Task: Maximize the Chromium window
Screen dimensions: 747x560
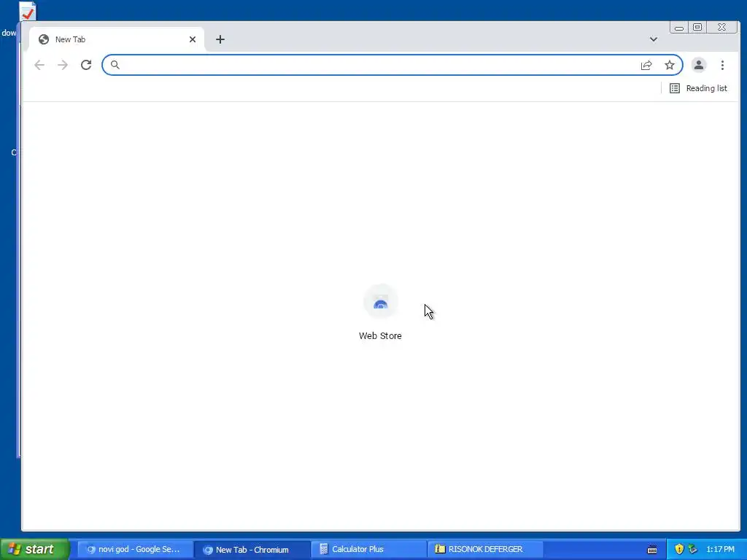Action: click(x=697, y=27)
